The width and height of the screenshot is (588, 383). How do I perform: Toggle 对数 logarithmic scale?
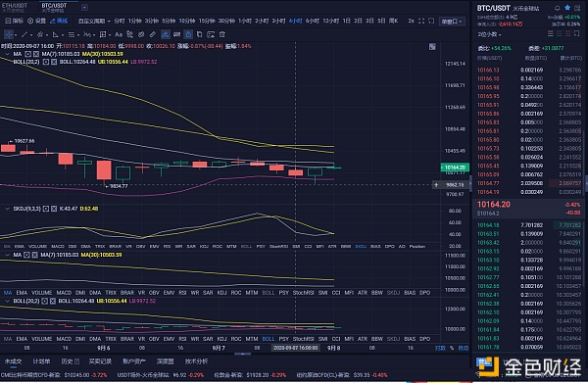pos(440,348)
